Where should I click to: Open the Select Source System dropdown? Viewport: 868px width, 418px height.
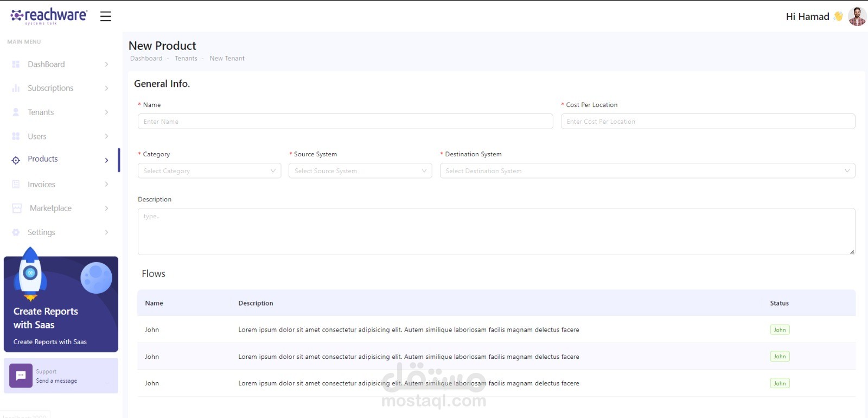coord(360,170)
